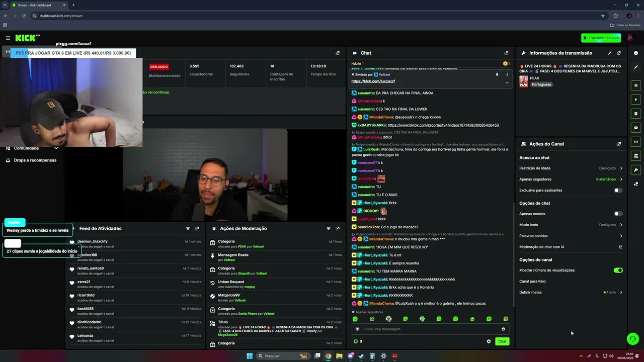Open Discord from the taskbar
The width and height of the screenshot is (644, 362).
[350, 356]
